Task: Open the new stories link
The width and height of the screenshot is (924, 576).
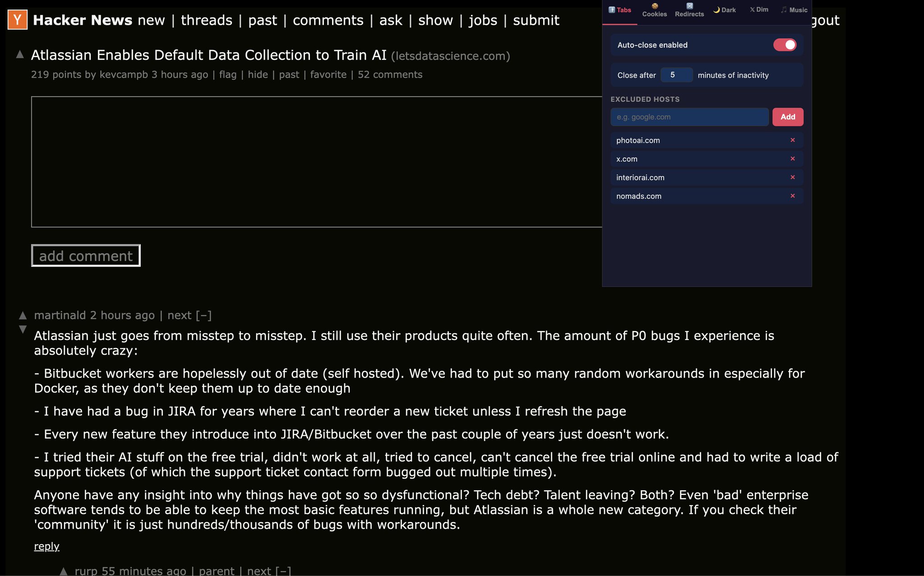Action: pos(151,20)
